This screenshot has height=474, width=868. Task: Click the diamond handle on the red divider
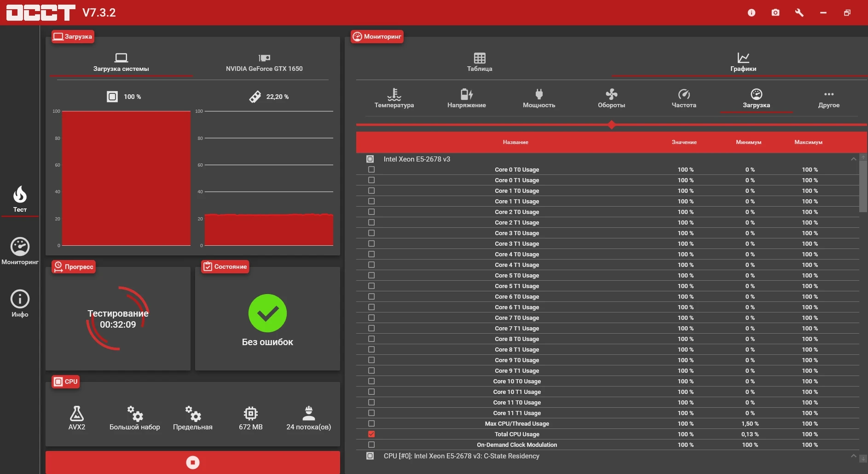click(x=612, y=125)
